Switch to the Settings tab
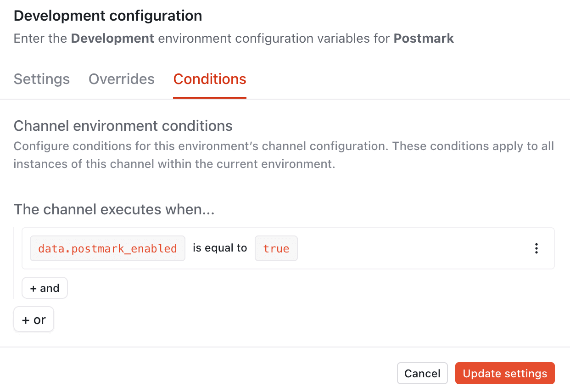This screenshot has height=392, width=570. point(41,79)
